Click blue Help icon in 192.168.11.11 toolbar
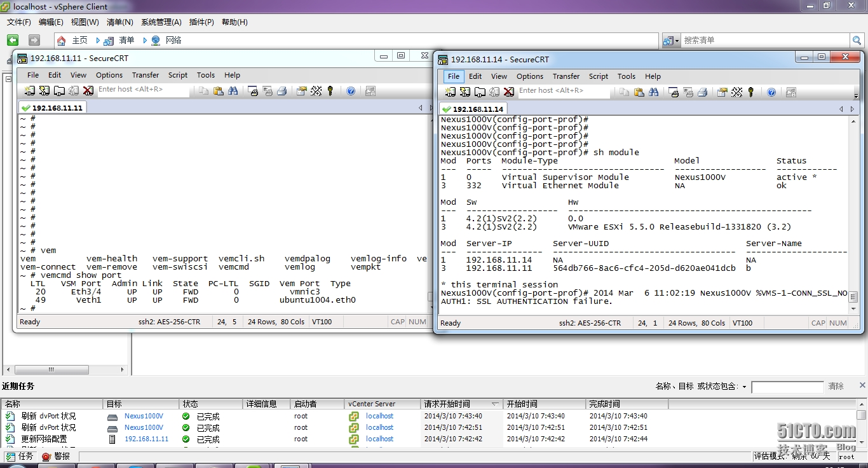This screenshot has height=468, width=868. coord(351,91)
